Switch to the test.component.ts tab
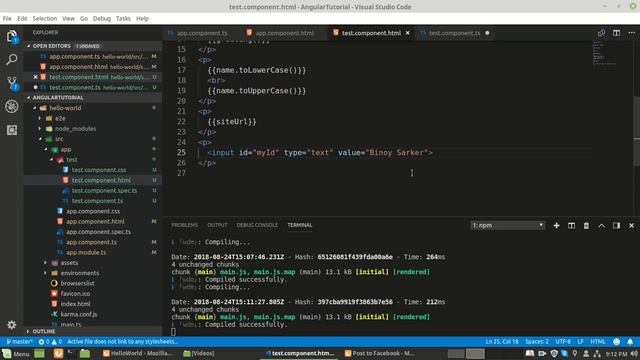Image resolution: width=640 pixels, height=360 pixels. (x=454, y=33)
